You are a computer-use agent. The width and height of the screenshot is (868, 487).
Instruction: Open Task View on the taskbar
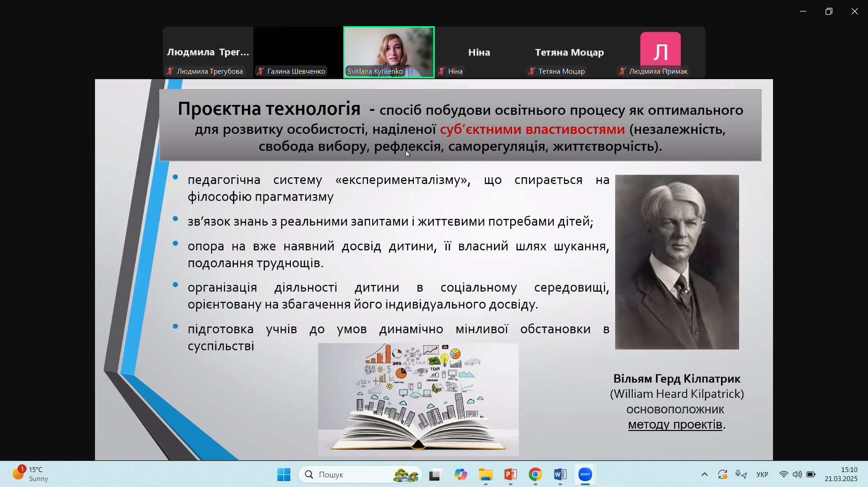tap(435, 474)
